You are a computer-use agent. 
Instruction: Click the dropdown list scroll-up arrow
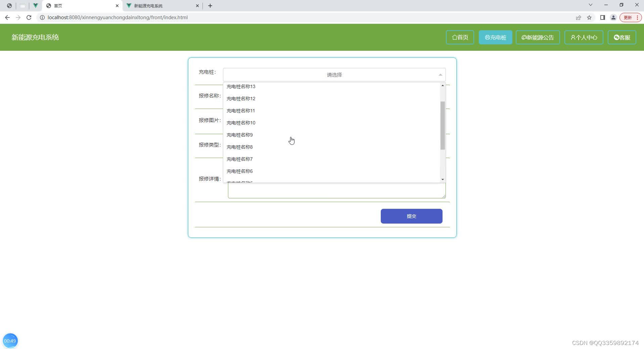point(443,85)
